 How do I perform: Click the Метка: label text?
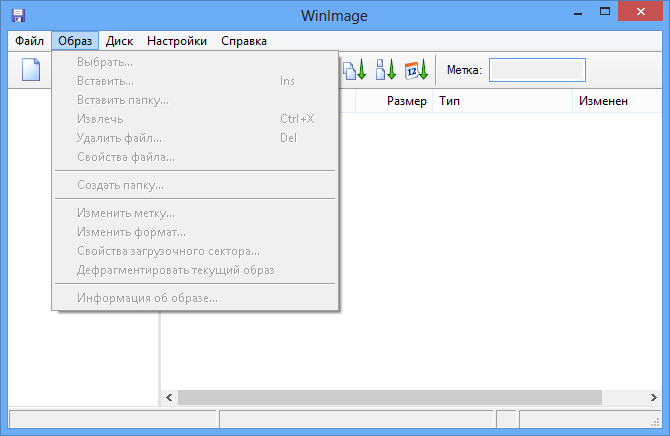[464, 70]
